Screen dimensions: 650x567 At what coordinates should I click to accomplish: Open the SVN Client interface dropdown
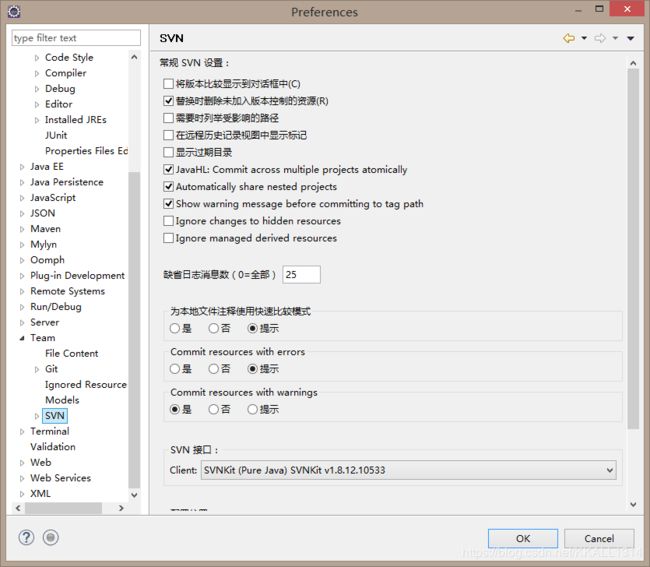pyautogui.click(x=408, y=470)
